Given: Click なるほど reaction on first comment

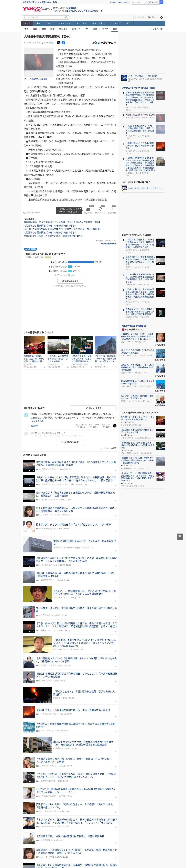Looking at the screenshot, I should point(91,426).
